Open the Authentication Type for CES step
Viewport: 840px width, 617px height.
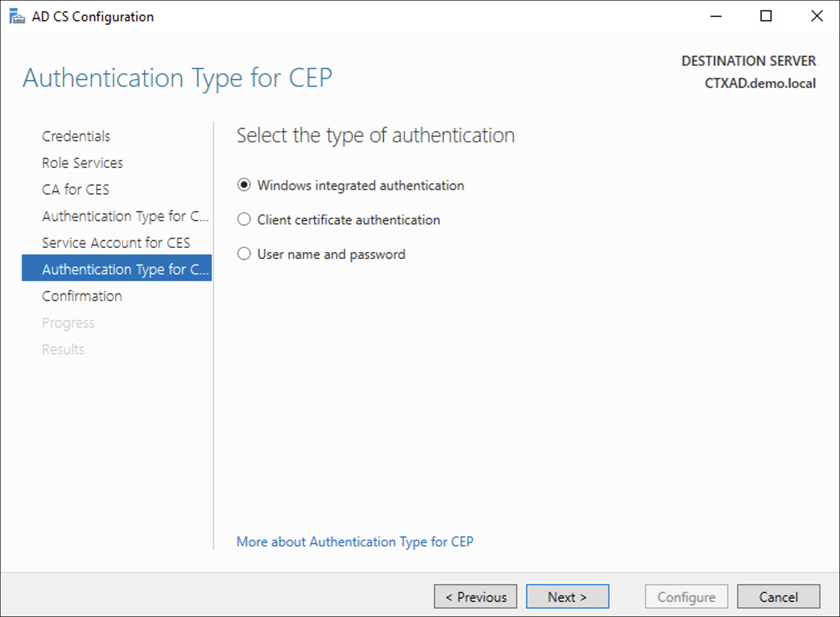tap(125, 216)
